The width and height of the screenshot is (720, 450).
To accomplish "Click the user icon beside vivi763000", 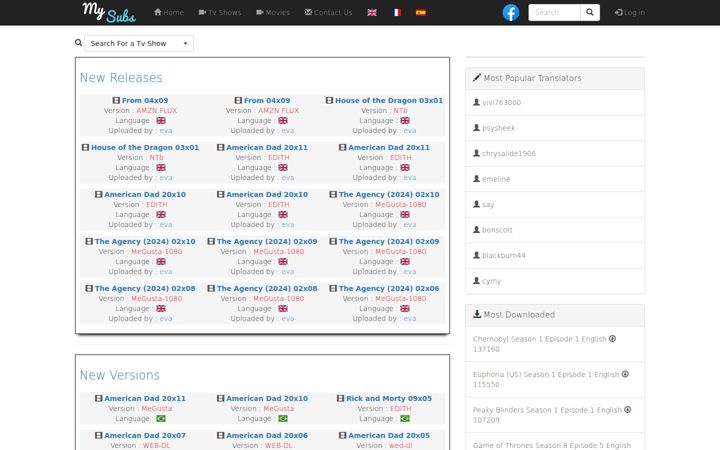I will coord(476,102).
